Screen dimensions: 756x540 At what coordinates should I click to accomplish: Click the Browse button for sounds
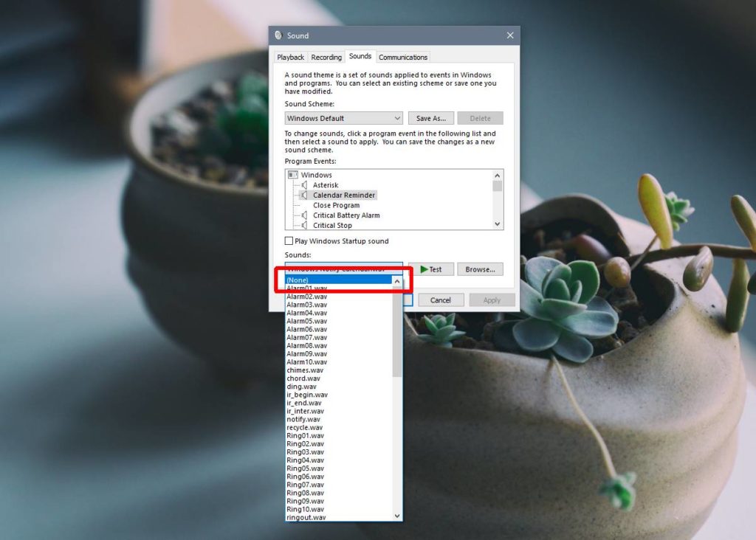click(480, 269)
